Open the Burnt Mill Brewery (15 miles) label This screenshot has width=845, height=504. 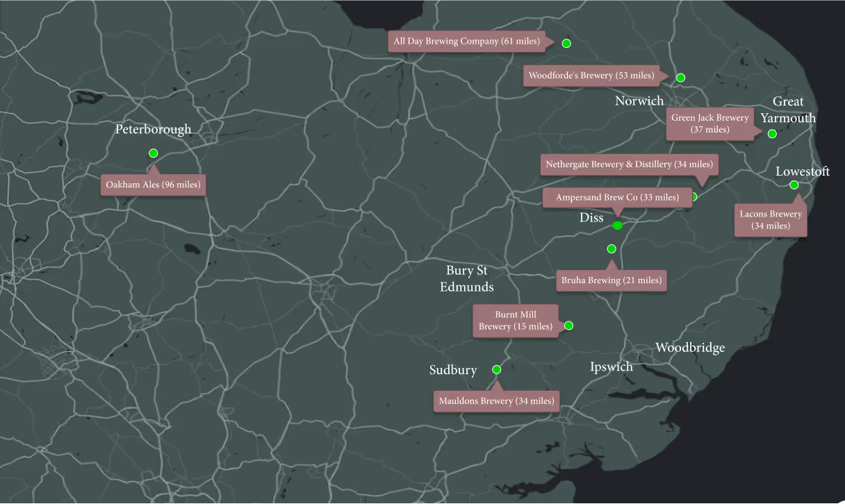[515, 321]
